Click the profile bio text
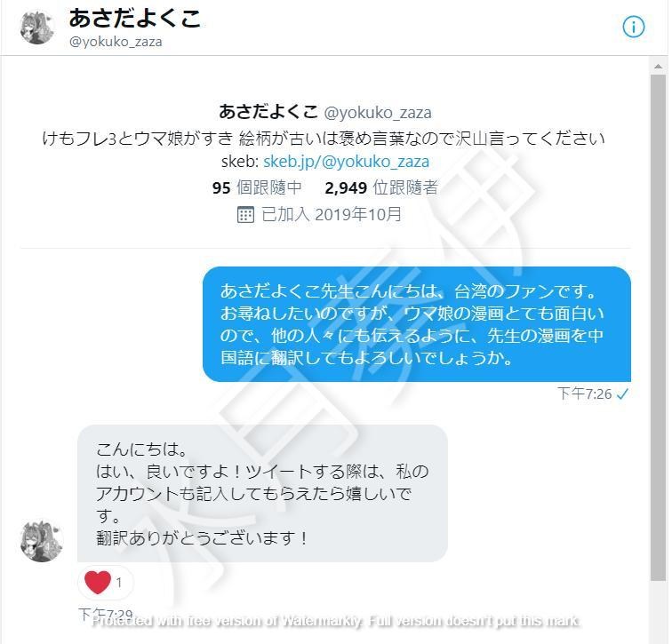This screenshot has width=672, height=644. (x=324, y=139)
